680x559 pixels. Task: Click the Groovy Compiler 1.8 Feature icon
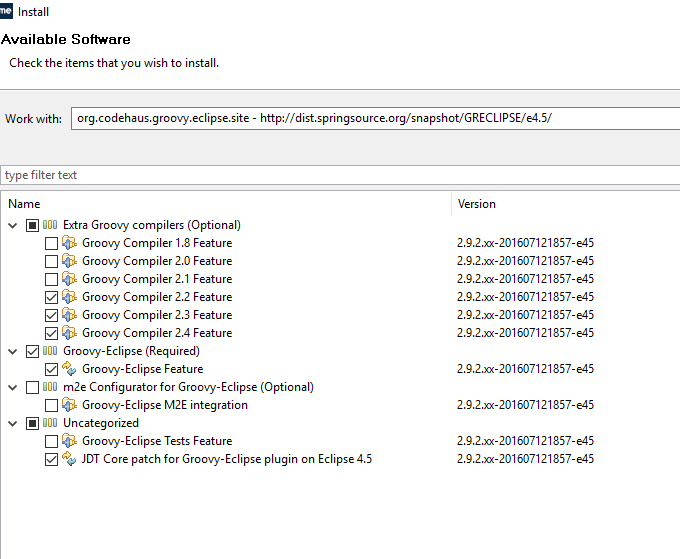69,243
